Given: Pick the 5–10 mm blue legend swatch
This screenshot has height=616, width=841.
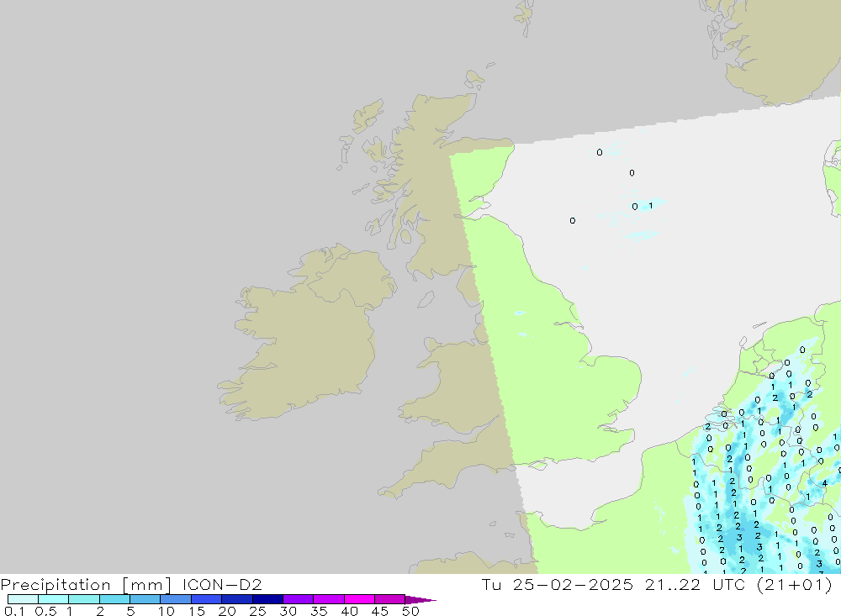Looking at the screenshot, I should tap(145, 599).
